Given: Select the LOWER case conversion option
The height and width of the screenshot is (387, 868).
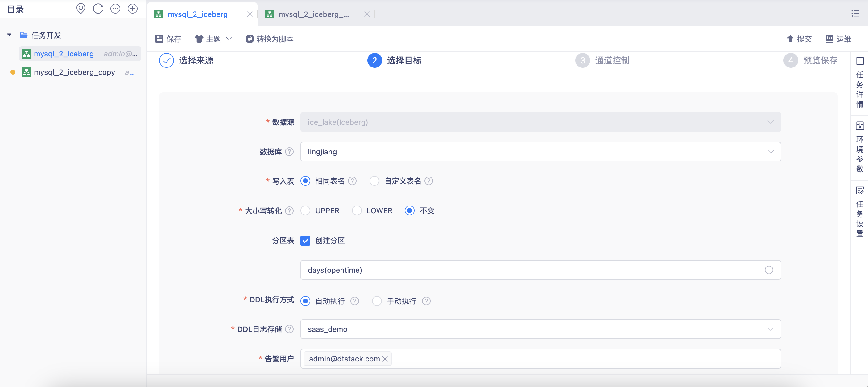Looking at the screenshot, I should tap(357, 211).
